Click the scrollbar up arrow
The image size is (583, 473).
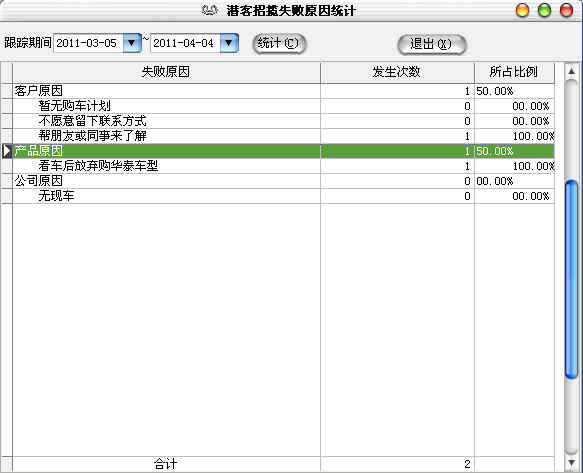point(571,71)
